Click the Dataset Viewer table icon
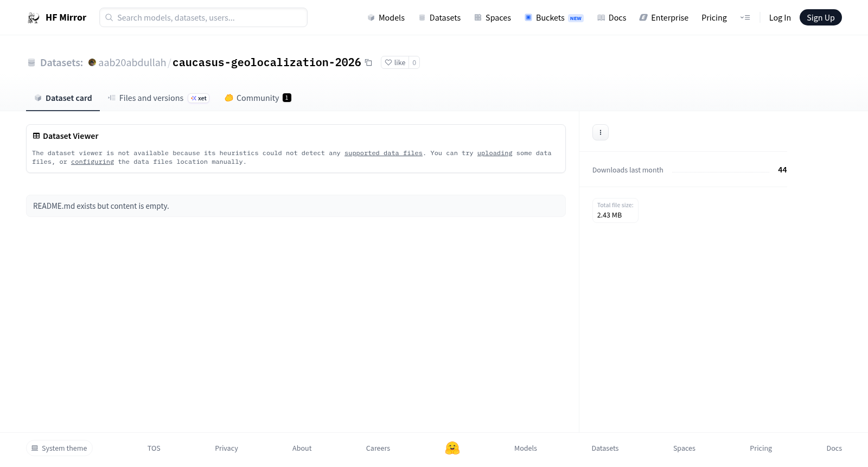Image resolution: width=868 pixels, height=467 pixels. (x=36, y=136)
